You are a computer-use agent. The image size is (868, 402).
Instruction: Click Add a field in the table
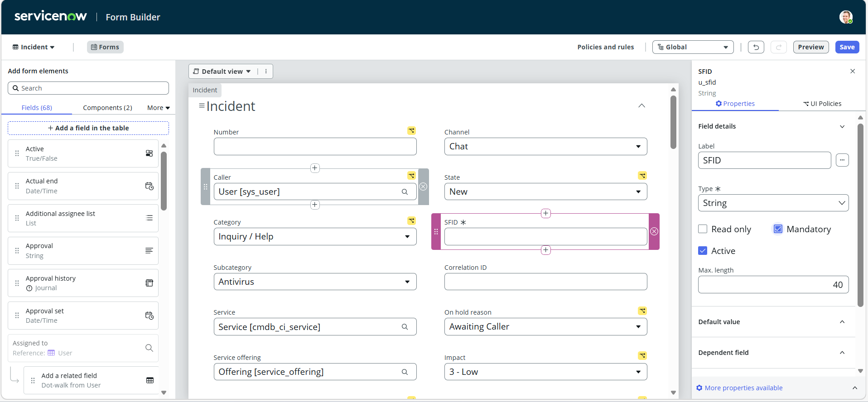point(88,128)
